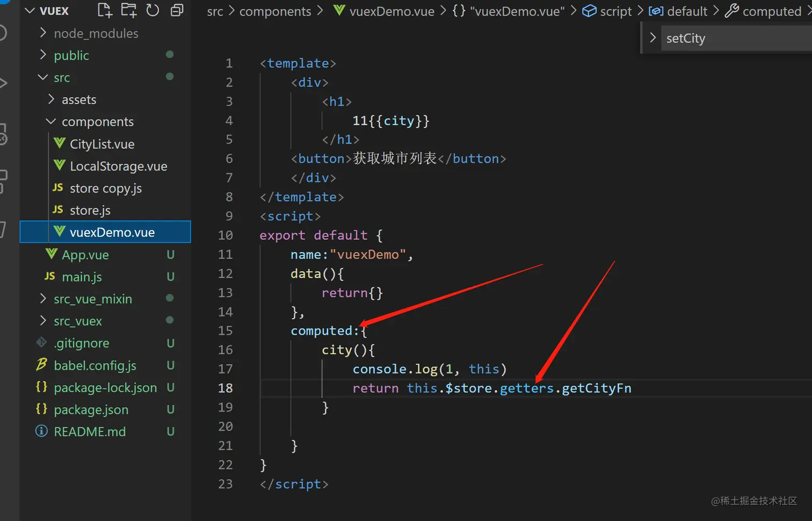Click the button tag on line 6
This screenshot has width=812, height=521.
pos(398,158)
